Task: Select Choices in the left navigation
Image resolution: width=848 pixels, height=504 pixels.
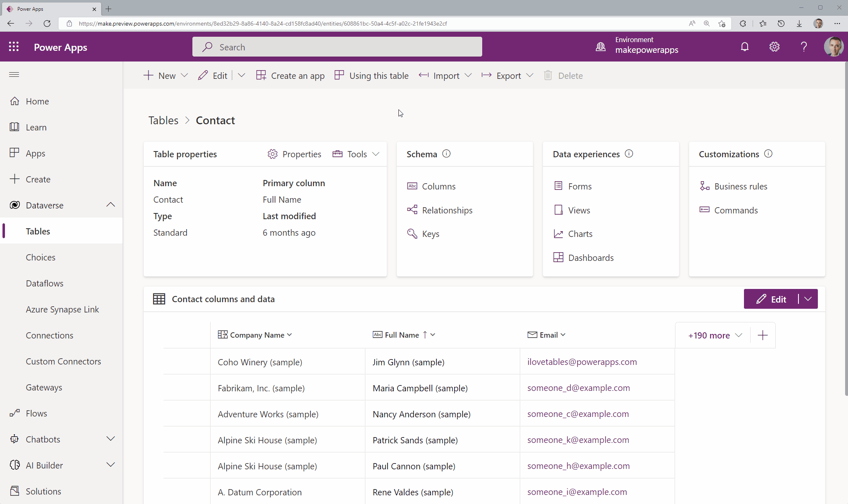Action: click(x=40, y=257)
